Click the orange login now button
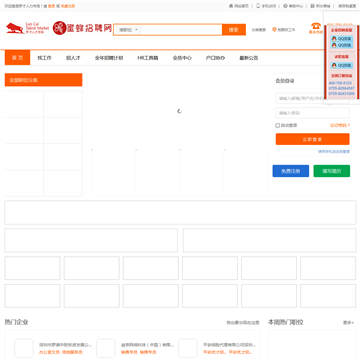This screenshot has height=360, width=360. click(x=312, y=139)
